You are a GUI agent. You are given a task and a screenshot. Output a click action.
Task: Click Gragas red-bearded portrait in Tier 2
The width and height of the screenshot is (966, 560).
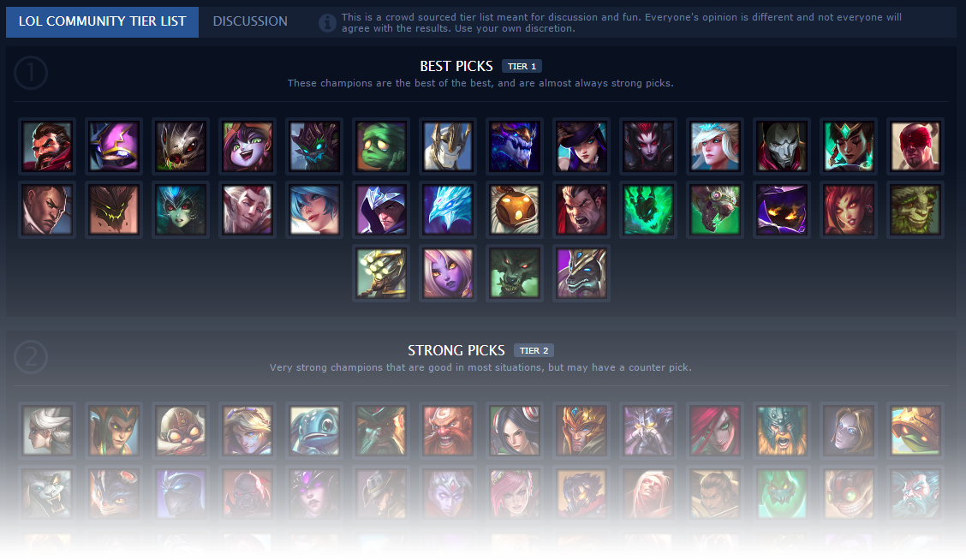coord(448,431)
